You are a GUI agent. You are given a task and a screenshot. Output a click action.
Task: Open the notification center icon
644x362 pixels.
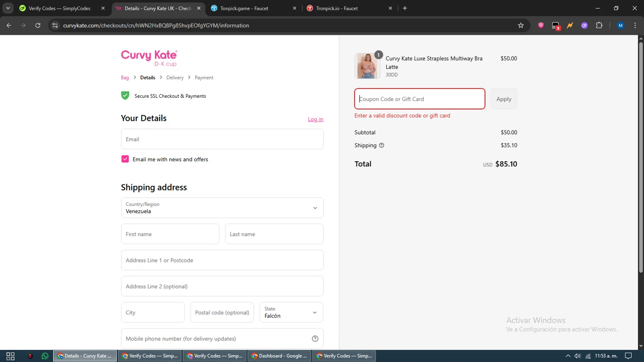[628, 356]
